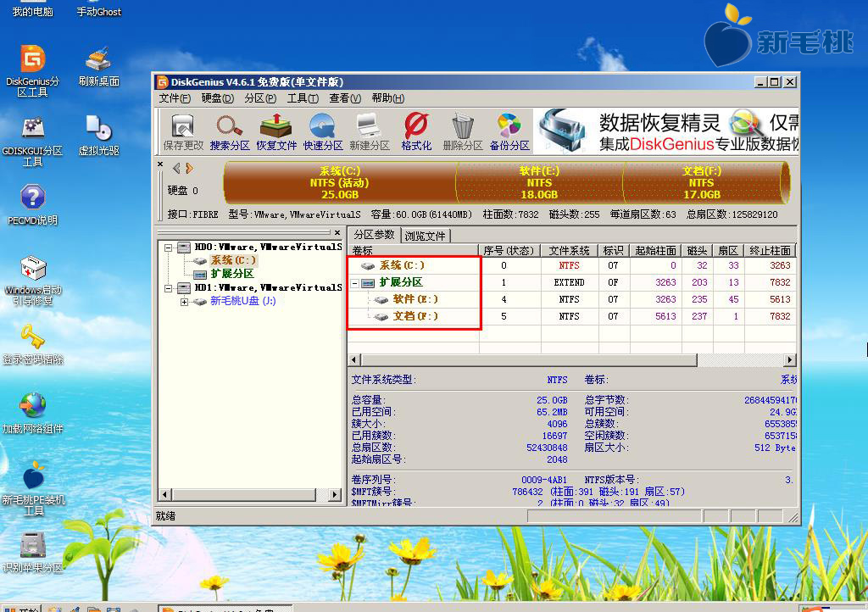This screenshot has width=868, height=612.
Task: Click the 搜索分区 magnifier icon
Action: tap(230, 132)
